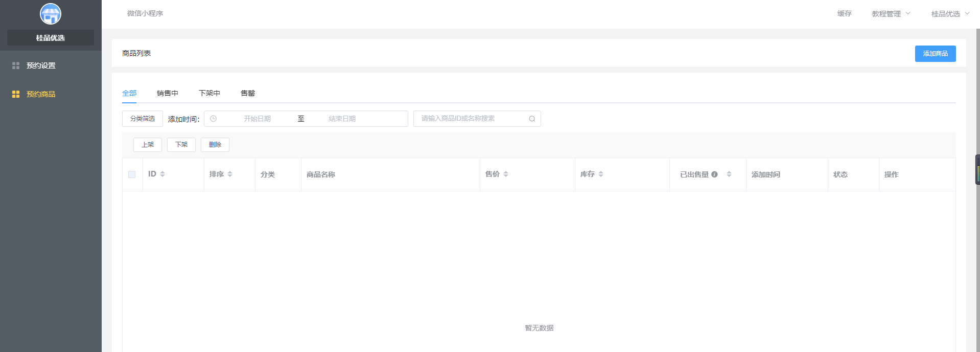Sort products by 售价 price arrows
The image size is (980, 352).
[506, 174]
